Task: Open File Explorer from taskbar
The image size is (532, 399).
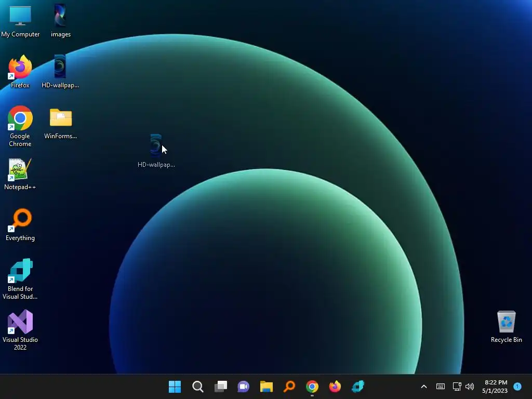Action: point(267,387)
